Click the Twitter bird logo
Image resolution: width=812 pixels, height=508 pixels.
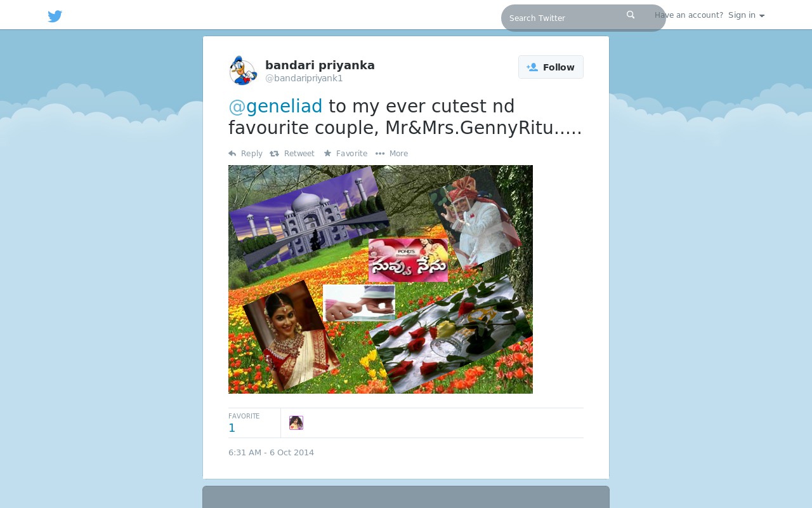[55, 17]
